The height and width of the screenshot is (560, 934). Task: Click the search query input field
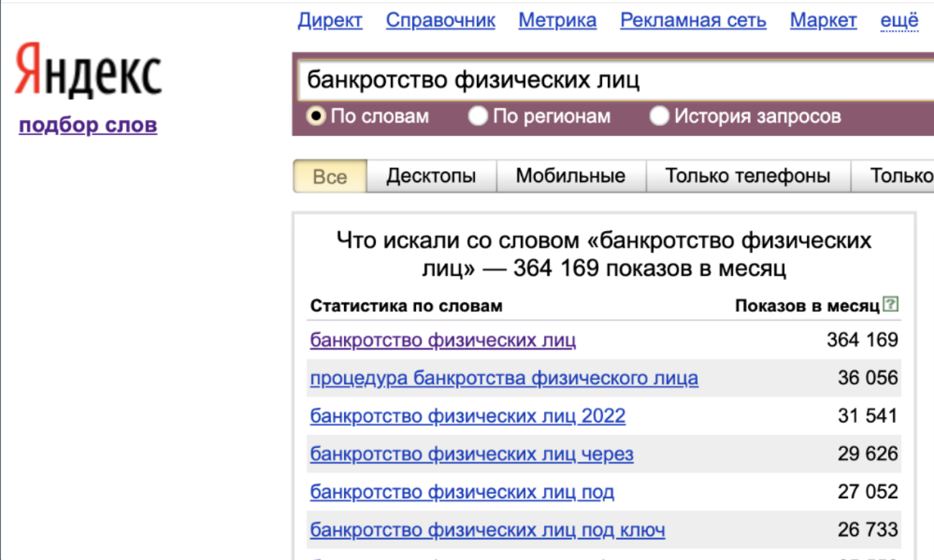[611, 80]
